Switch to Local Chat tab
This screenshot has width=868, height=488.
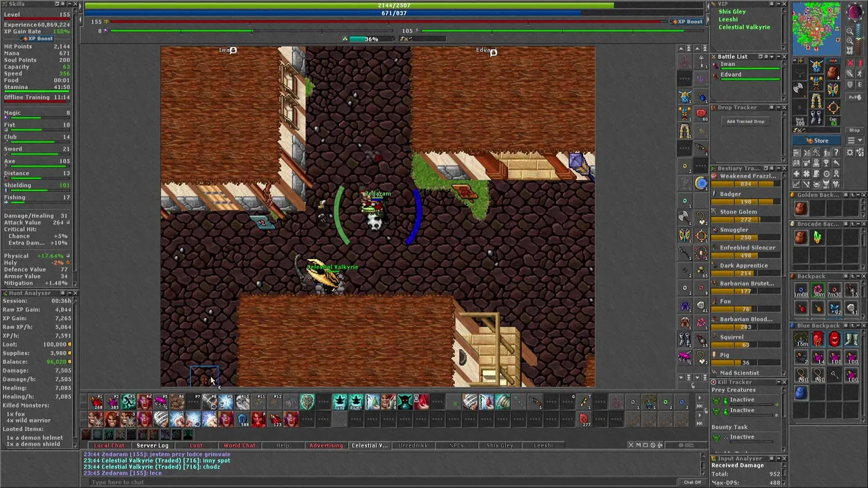pos(109,445)
